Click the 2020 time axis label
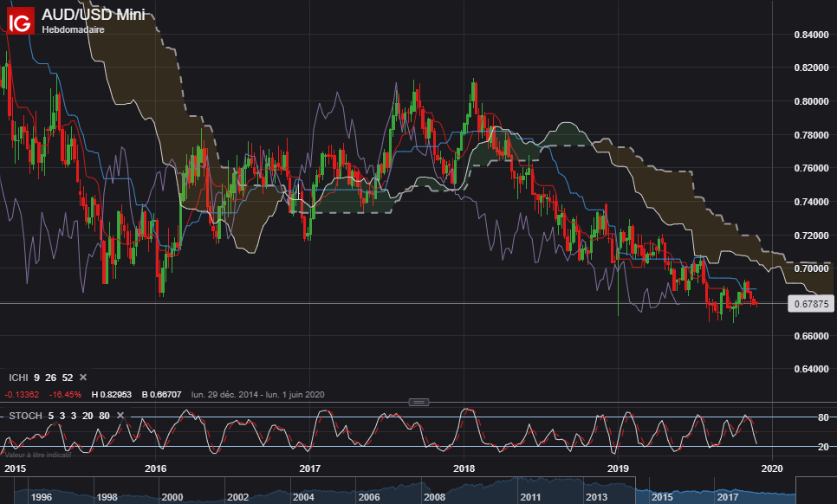The height and width of the screenshot is (504, 837). [772, 468]
